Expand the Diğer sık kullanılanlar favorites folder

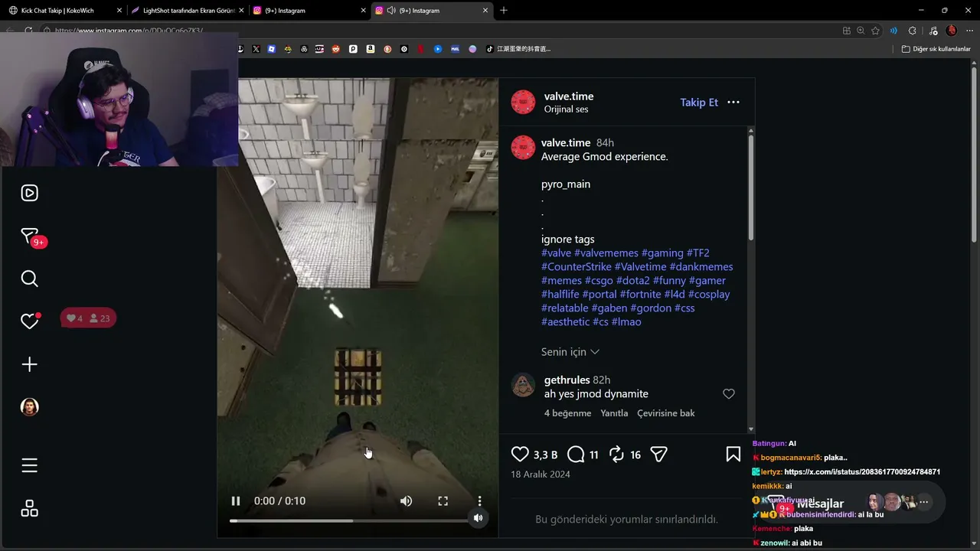(x=936, y=49)
